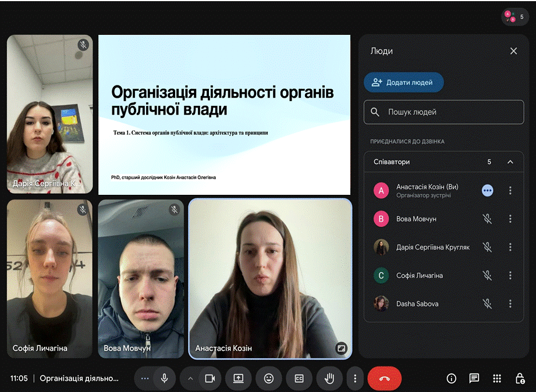The image size is (536, 392).
Task: Click the photo avatar of Dasha Sabova
Action: click(381, 304)
